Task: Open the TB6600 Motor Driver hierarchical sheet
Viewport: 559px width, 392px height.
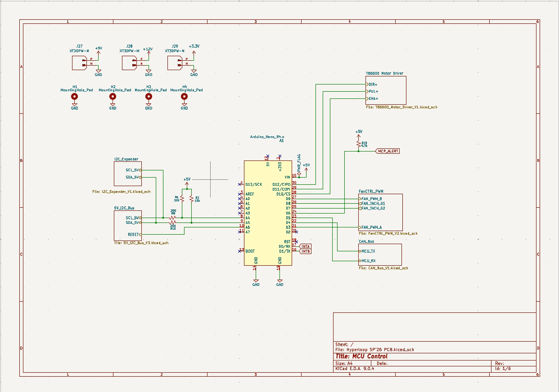Action: (x=386, y=90)
